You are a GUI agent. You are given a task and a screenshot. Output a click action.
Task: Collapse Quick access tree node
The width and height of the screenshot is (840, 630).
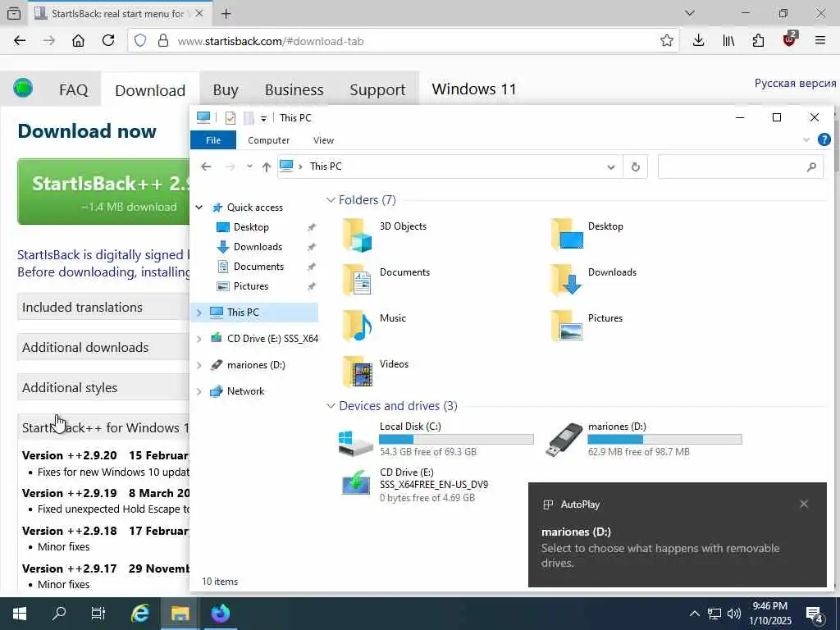point(199,208)
